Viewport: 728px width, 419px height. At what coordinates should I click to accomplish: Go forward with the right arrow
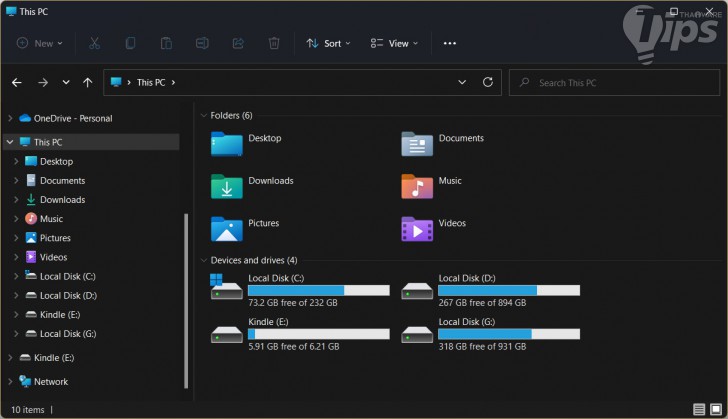(43, 83)
